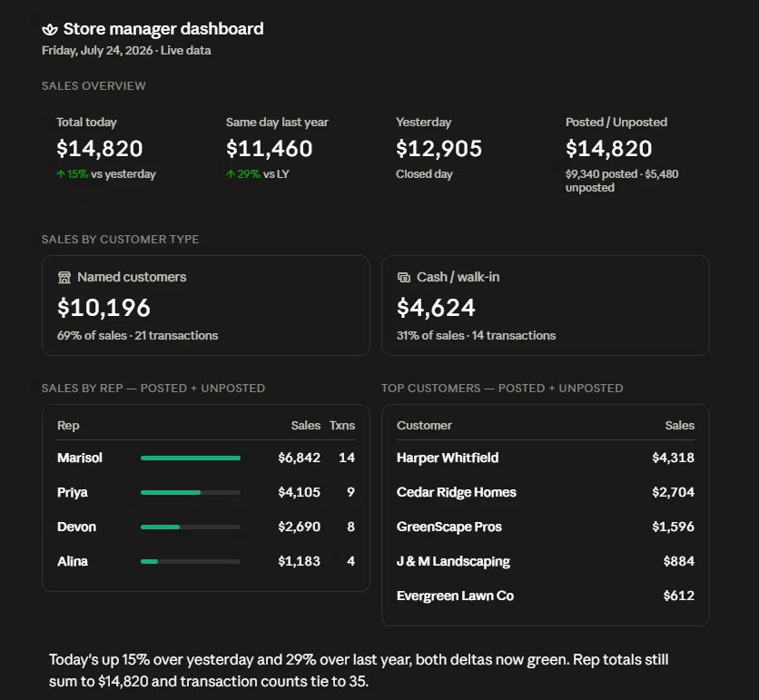Click the Sales column header in rep table
Viewport: 759px width, 700px height.
pos(305,426)
